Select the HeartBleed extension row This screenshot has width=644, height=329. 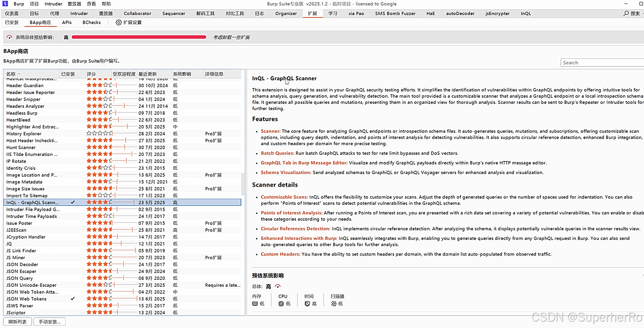pos(122,120)
